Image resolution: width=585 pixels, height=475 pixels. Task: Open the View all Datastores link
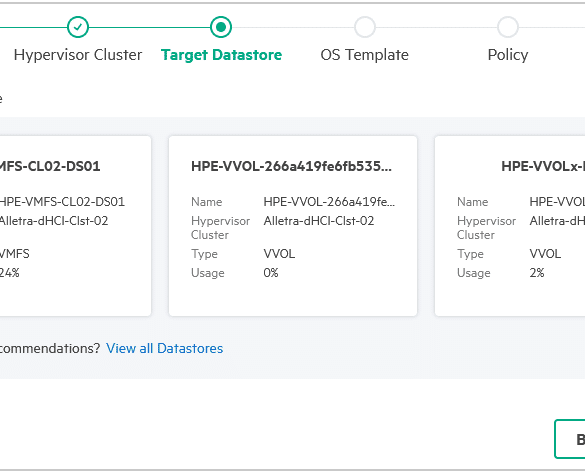[x=165, y=348]
